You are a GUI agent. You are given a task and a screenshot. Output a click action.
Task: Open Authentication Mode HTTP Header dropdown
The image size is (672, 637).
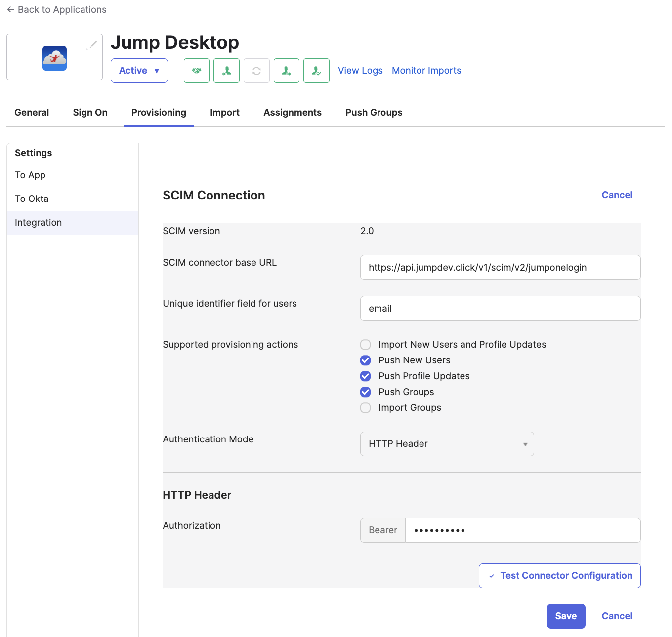447,444
